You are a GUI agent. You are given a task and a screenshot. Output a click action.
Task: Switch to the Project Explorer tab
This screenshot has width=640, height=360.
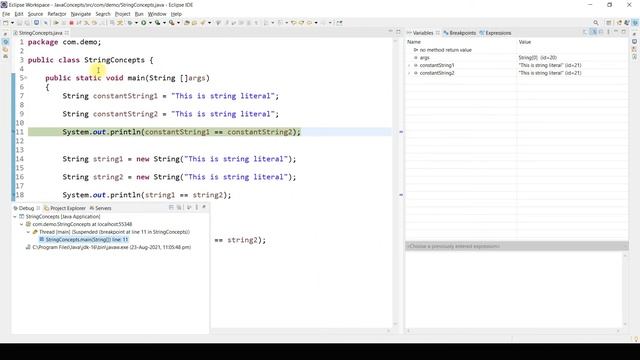[x=65, y=208]
